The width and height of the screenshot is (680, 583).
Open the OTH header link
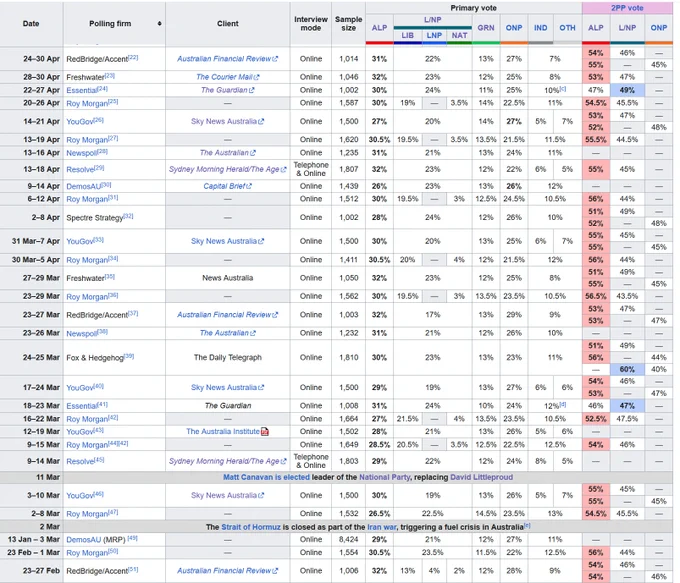coord(567,28)
